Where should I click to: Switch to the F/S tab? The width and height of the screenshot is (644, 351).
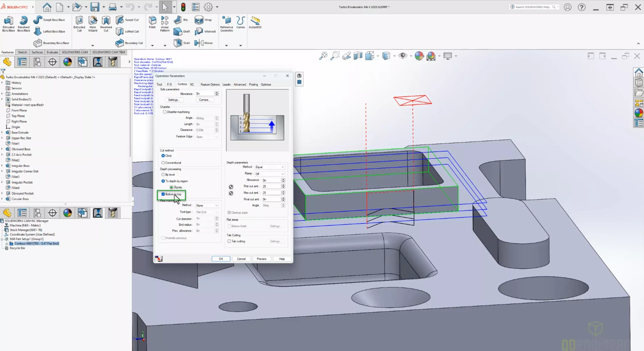tap(169, 85)
